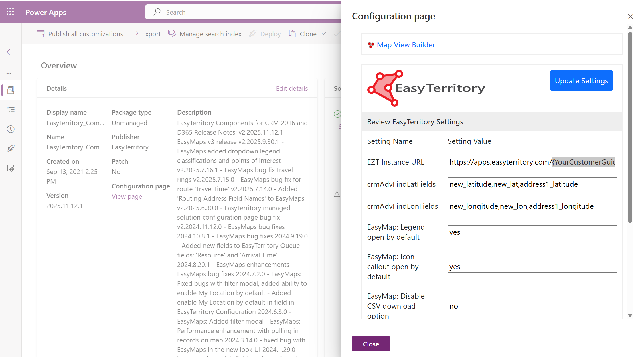644x357 pixels.
Task: Edit Icon callout open by default value
Action: 532,266
